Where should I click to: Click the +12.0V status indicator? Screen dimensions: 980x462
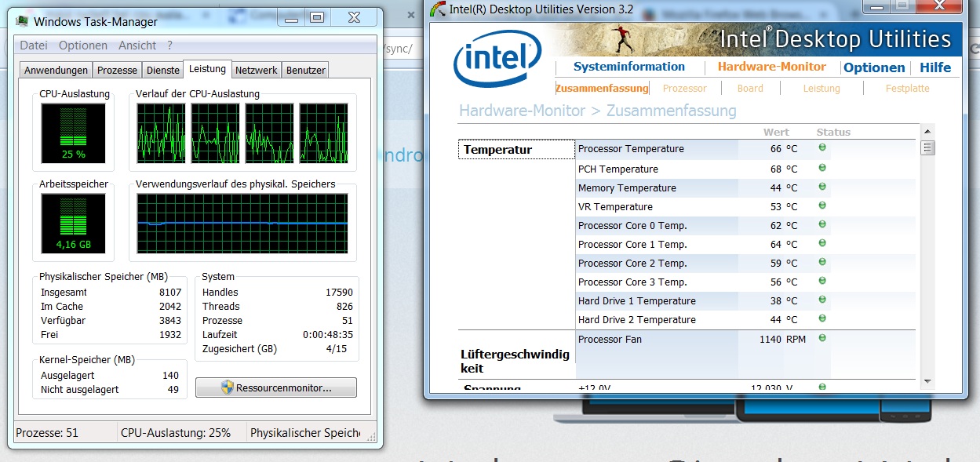[x=822, y=387]
